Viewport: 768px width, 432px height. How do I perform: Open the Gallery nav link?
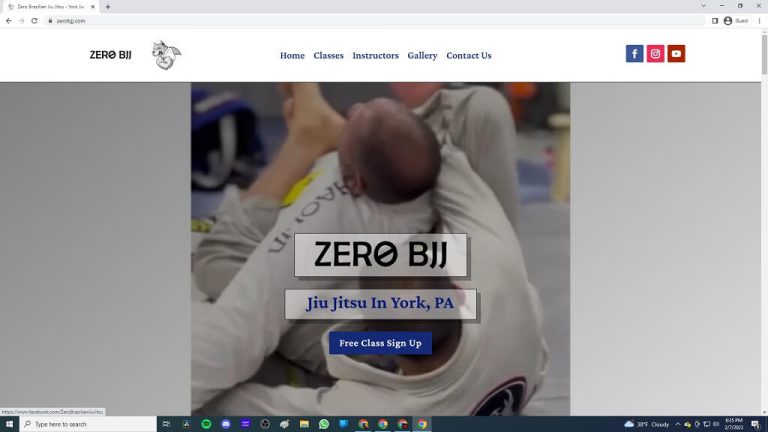(x=422, y=55)
